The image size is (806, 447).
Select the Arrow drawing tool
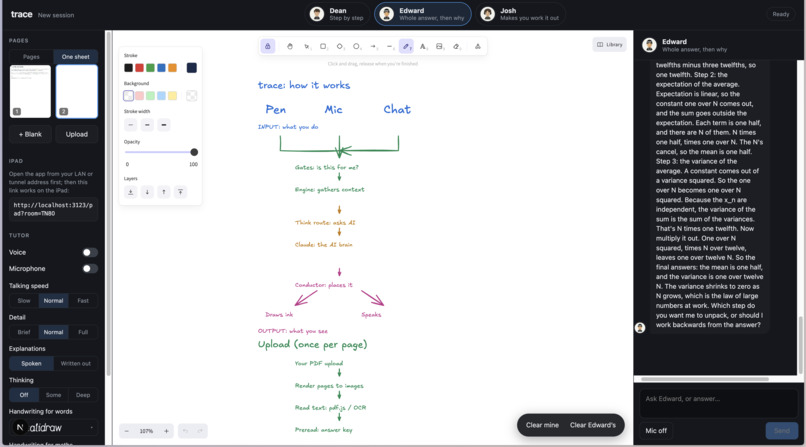(x=373, y=46)
